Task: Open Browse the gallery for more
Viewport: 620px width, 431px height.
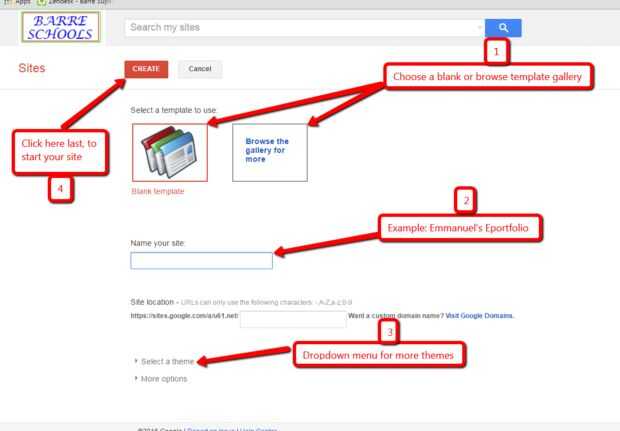Action: [x=270, y=153]
